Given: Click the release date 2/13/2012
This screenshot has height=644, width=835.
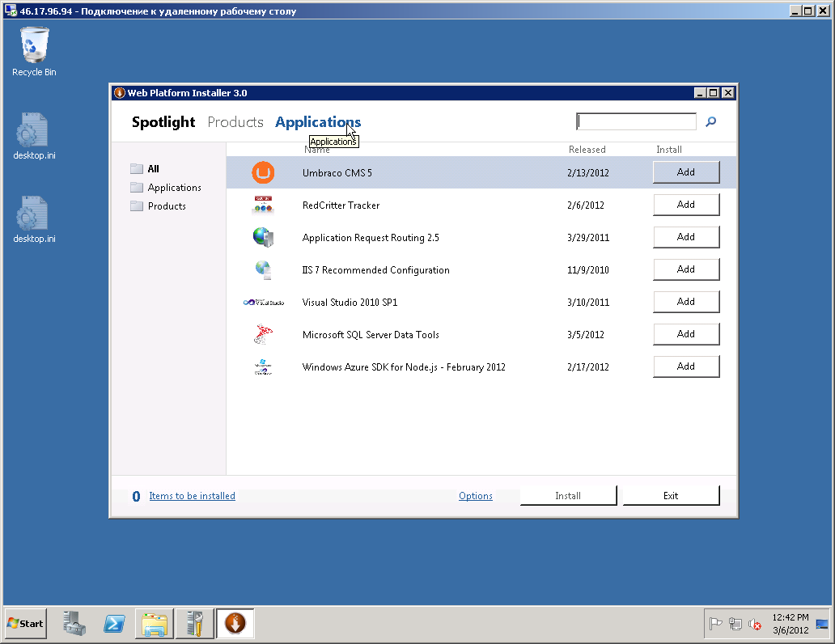Looking at the screenshot, I should [588, 172].
